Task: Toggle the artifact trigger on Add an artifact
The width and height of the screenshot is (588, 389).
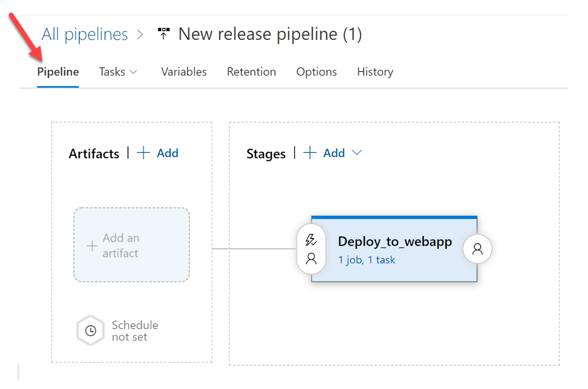Action: (x=131, y=246)
